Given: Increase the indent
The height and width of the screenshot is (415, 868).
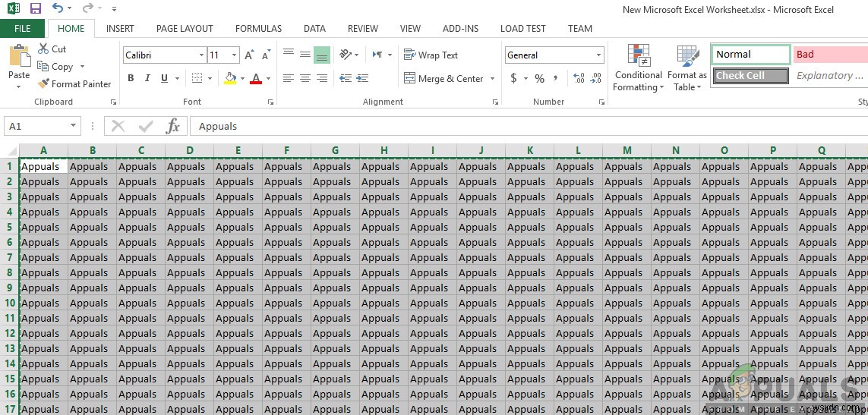Looking at the screenshot, I should 362,79.
